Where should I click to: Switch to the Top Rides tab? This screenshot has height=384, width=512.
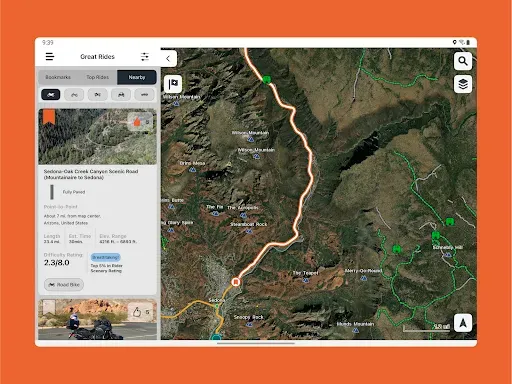click(98, 77)
